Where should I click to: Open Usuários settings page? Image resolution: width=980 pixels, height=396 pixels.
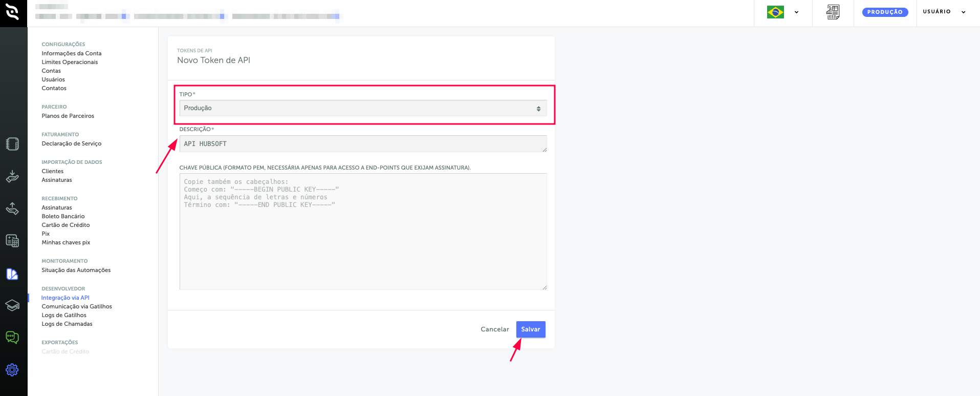click(53, 79)
